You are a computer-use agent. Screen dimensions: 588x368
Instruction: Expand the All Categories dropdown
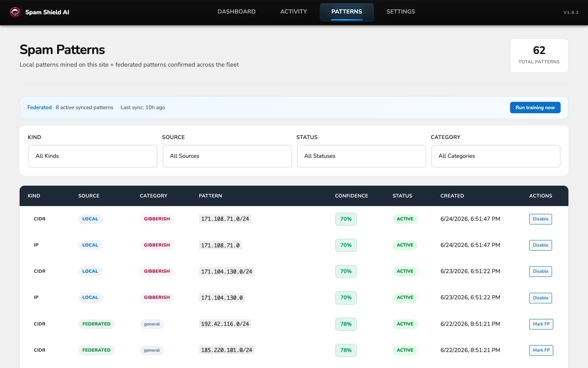coord(496,156)
